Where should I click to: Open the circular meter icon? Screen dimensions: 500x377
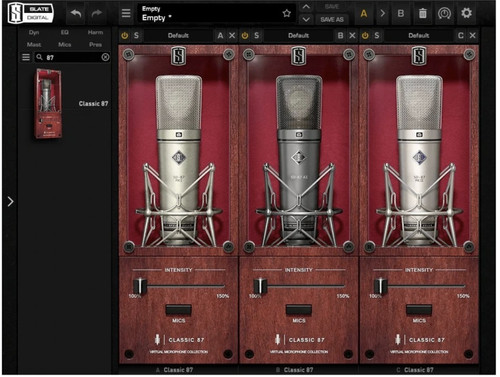(x=444, y=13)
